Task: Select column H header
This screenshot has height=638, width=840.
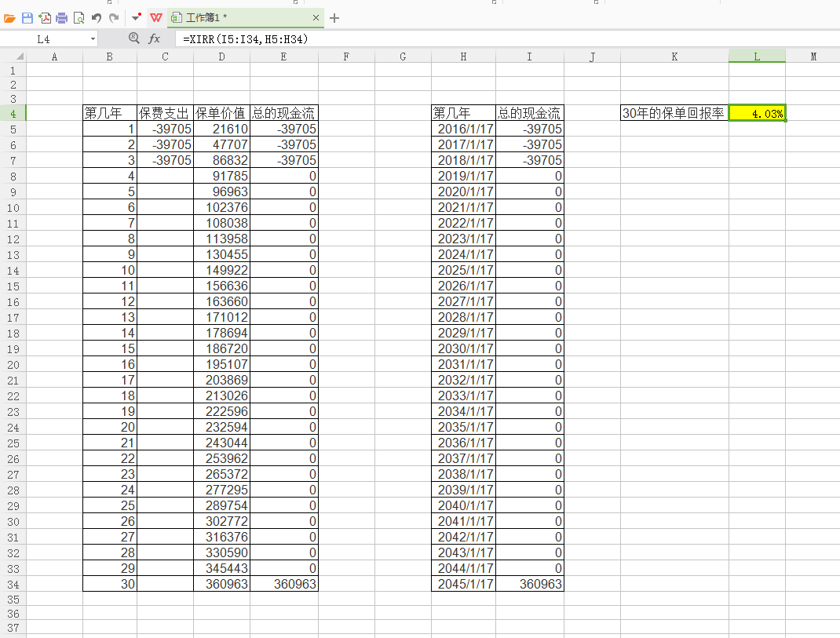Action: pyautogui.click(x=463, y=57)
